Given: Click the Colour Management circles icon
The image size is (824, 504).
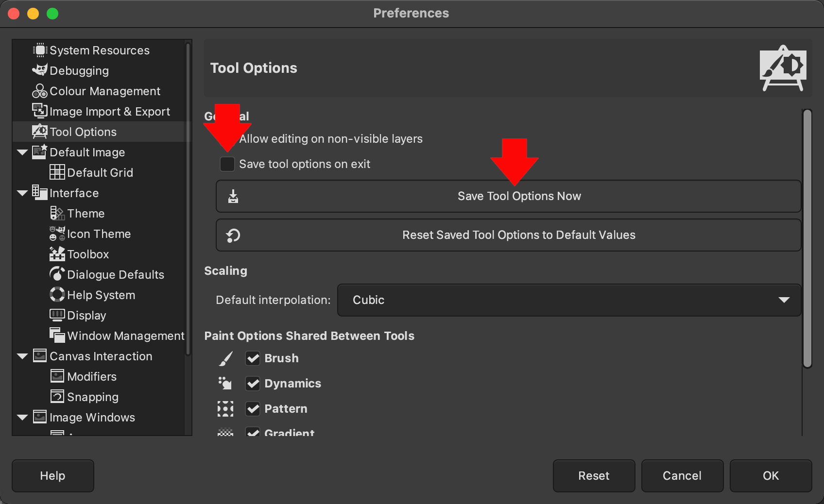Looking at the screenshot, I should point(40,91).
